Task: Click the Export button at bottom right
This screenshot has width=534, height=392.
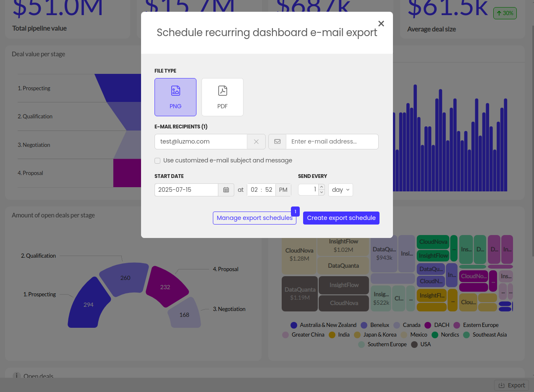Action: pos(512,385)
